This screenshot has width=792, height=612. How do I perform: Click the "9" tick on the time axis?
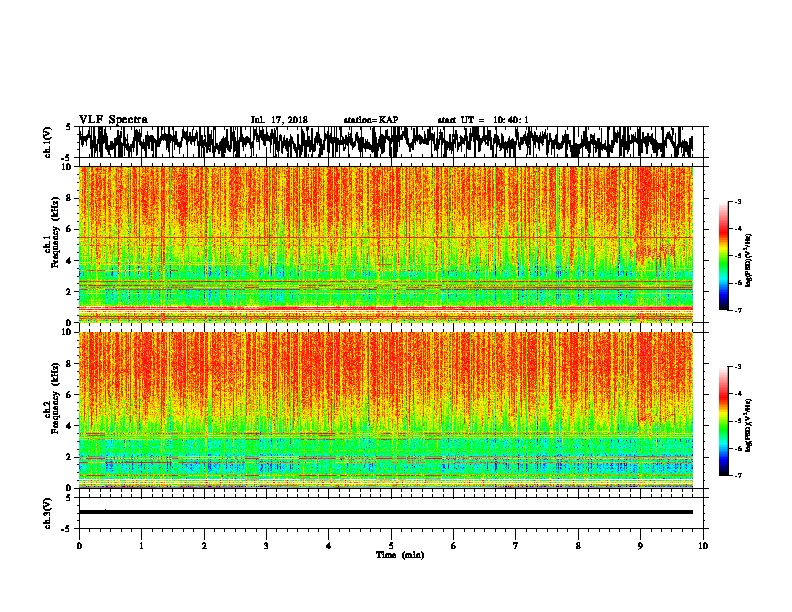click(x=640, y=546)
